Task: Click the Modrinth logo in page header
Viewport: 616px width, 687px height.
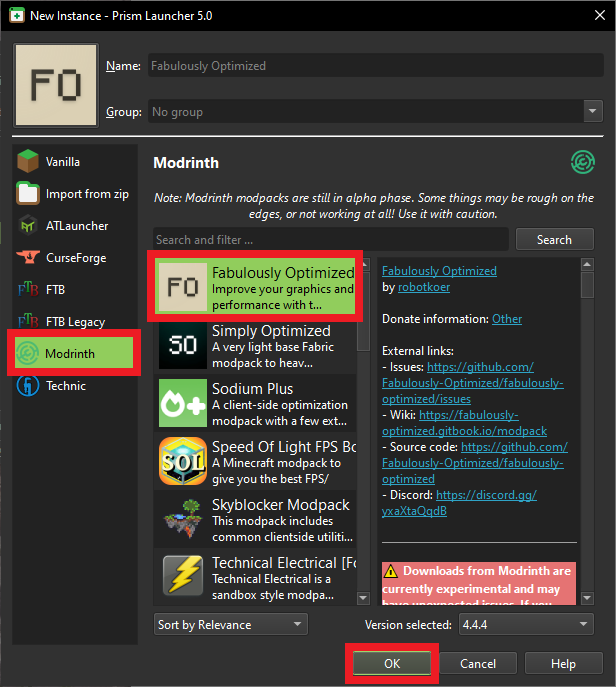Action: [x=583, y=162]
